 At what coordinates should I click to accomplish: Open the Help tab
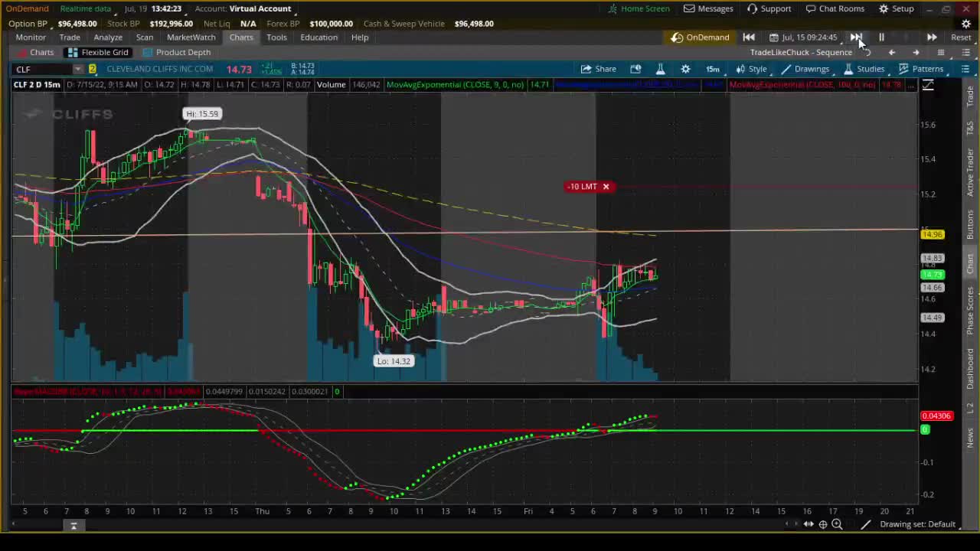pos(360,37)
